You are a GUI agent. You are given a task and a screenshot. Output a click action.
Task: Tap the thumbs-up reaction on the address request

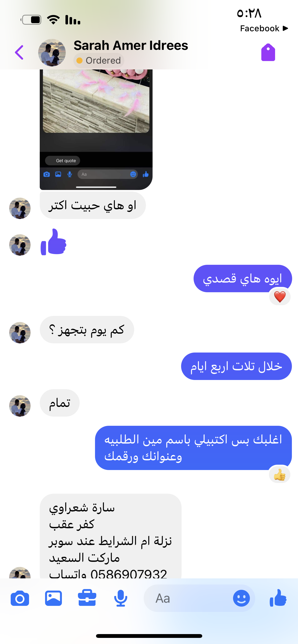pos(280,475)
